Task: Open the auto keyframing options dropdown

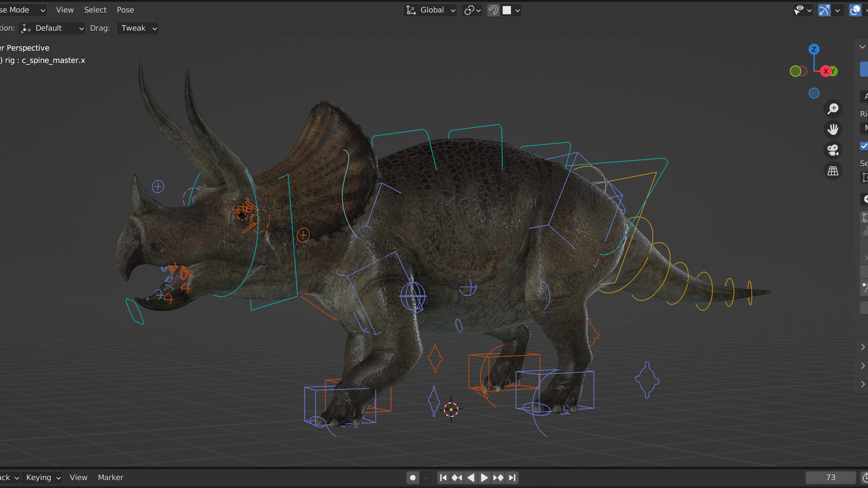Action: coord(425,478)
